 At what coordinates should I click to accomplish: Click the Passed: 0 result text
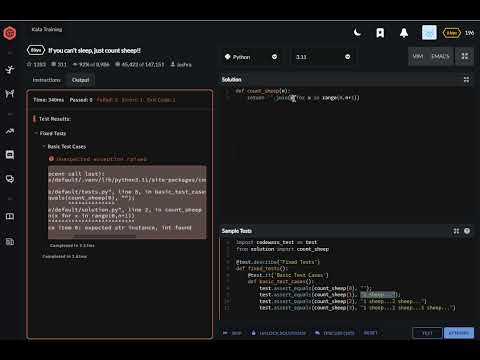click(81, 100)
